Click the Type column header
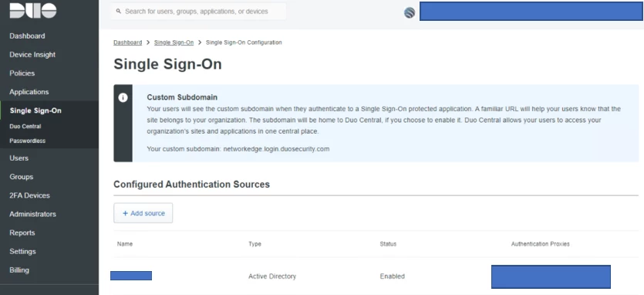This screenshot has width=644, height=295. (x=255, y=244)
